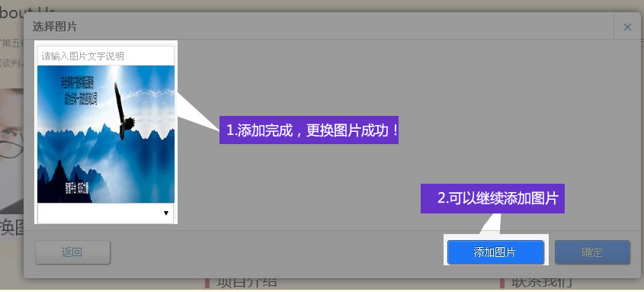Confirm selection with the 确定 button
Viewport: 644px width, 292px height.
tap(592, 252)
